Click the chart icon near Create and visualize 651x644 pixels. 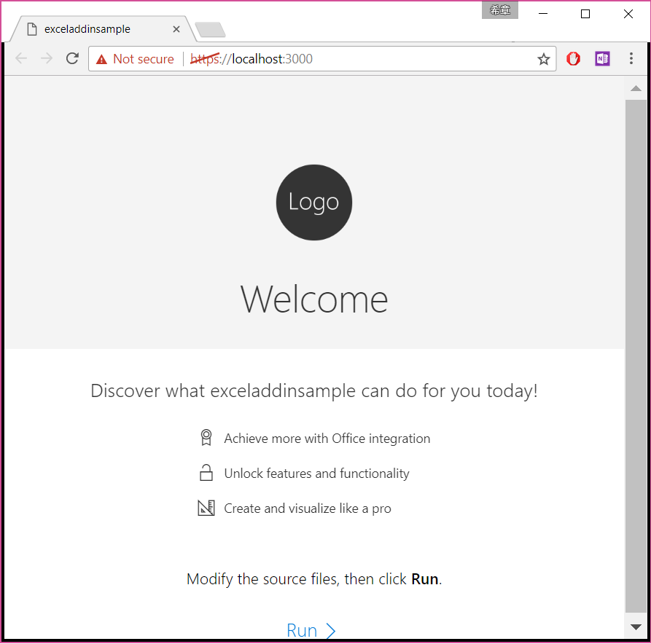pyautogui.click(x=206, y=507)
